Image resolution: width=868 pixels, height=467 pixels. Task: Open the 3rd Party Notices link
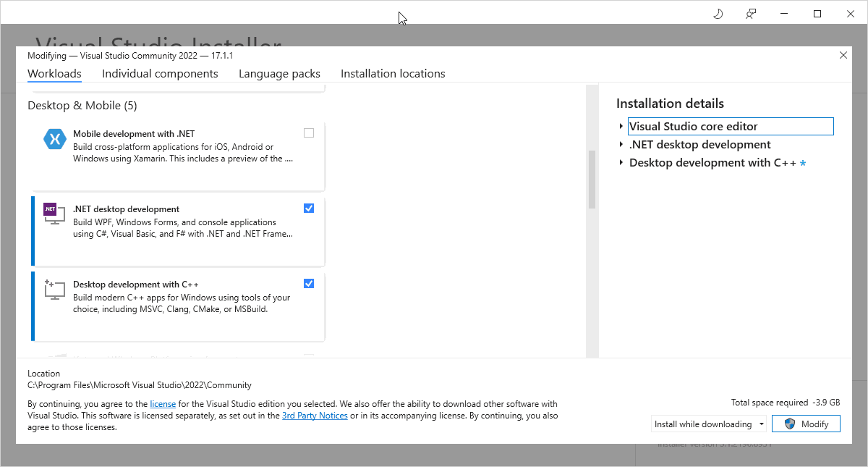pos(315,416)
